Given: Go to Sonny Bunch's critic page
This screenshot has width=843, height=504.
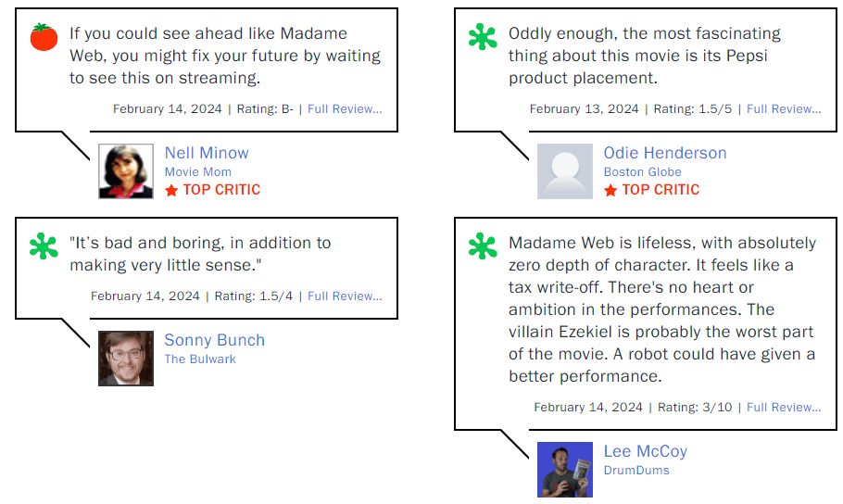Looking at the screenshot, I should (215, 340).
